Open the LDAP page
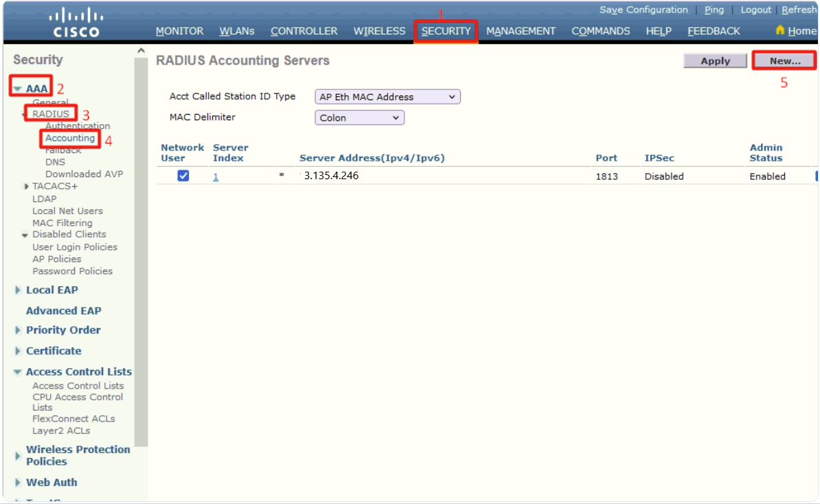This screenshot has height=504, width=820. point(45,198)
